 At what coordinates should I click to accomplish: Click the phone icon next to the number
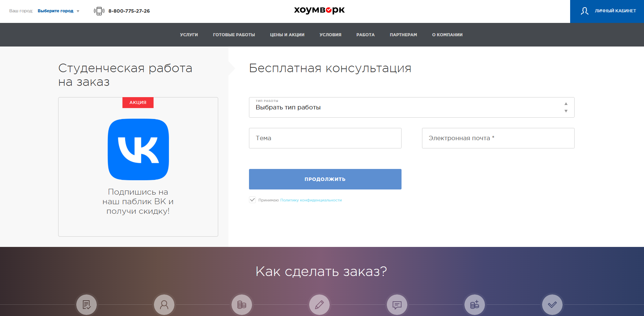(x=99, y=11)
